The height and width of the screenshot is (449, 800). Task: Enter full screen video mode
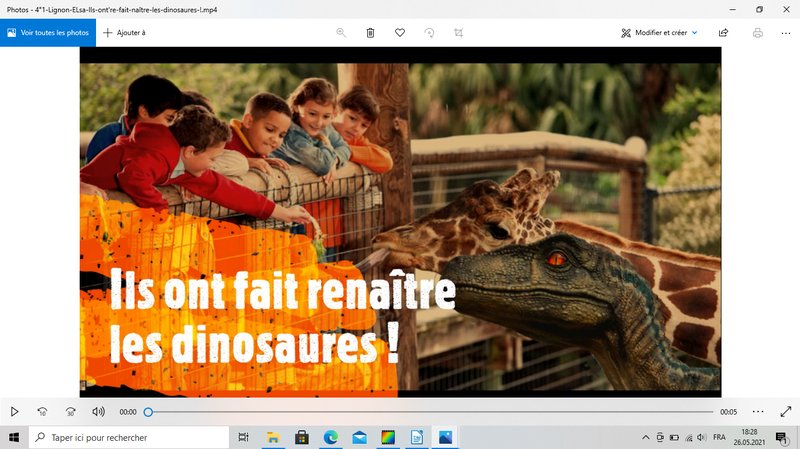click(786, 411)
